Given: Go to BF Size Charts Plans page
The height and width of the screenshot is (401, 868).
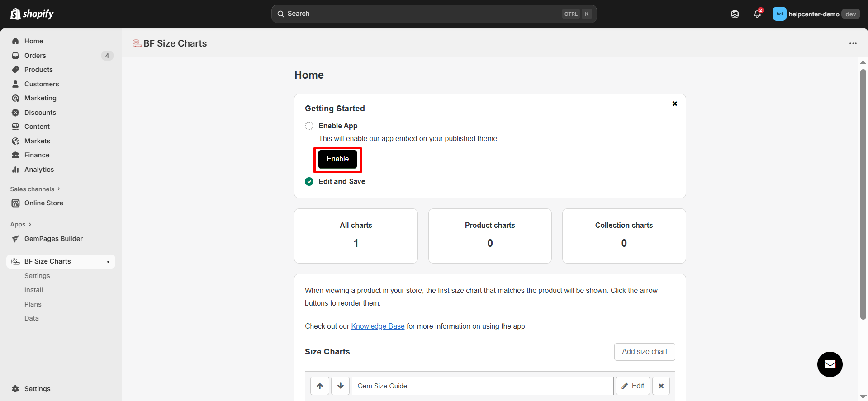Looking at the screenshot, I should coord(33,304).
